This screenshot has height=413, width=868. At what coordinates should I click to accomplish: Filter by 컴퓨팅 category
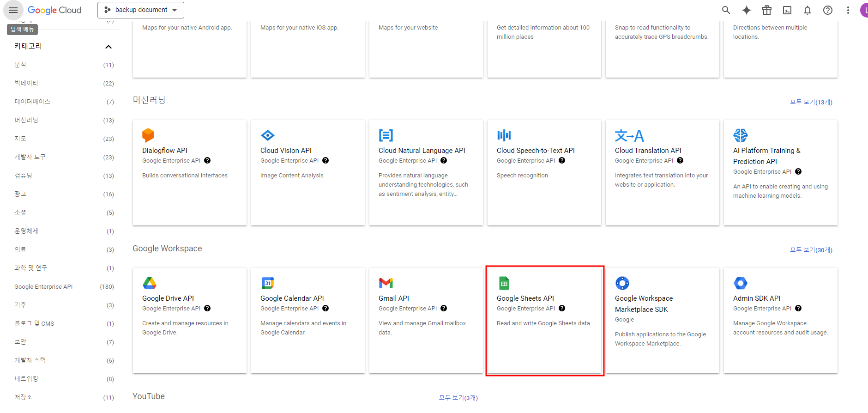coord(64,176)
